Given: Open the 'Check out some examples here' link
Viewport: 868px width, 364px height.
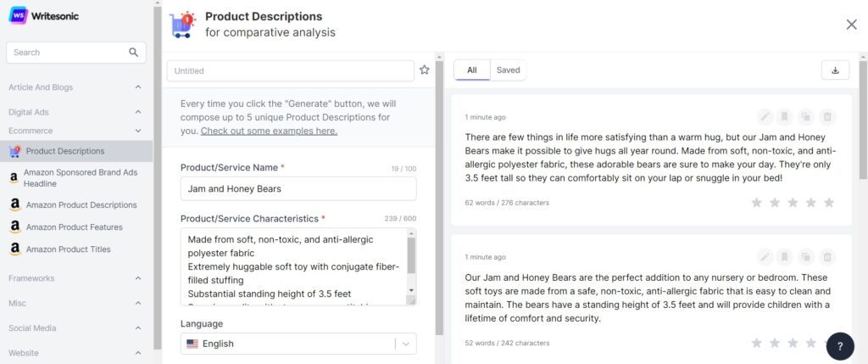Looking at the screenshot, I should (x=269, y=131).
